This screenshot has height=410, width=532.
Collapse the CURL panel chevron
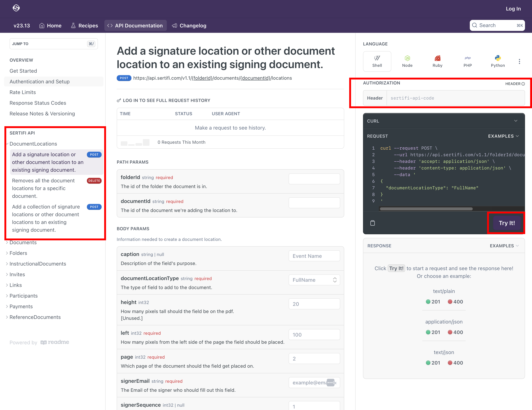click(516, 121)
